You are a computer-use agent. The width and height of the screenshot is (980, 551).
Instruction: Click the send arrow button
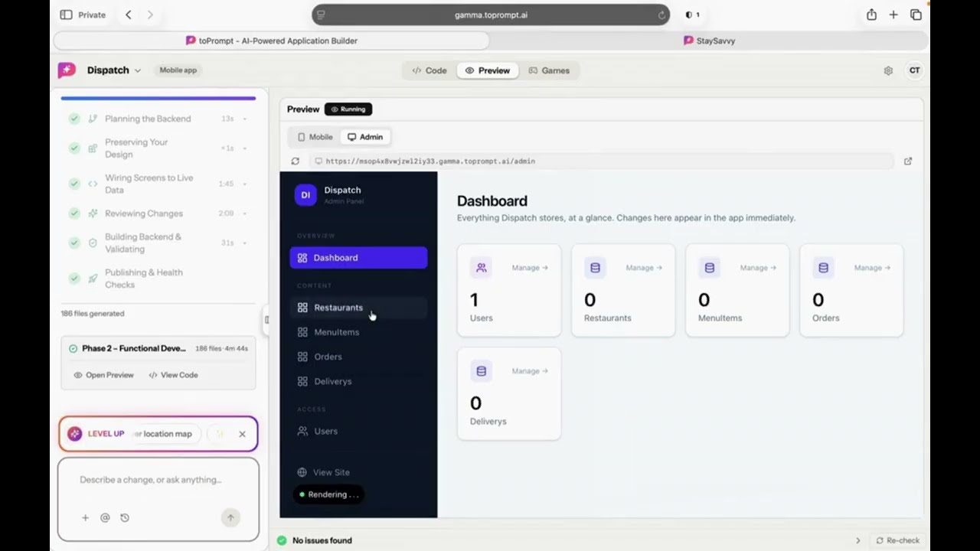(230, 518)
